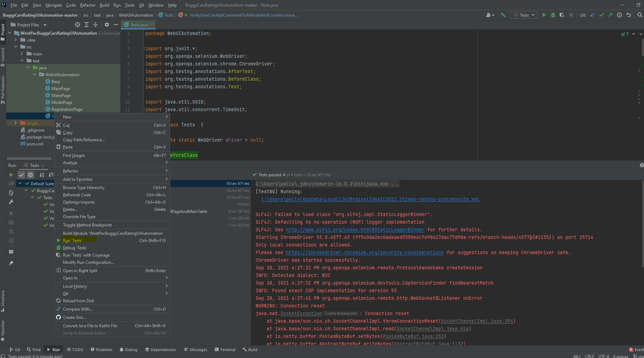This screenshot has width=644, height=358.
Task: Click Find Usages in context menu
Action: pyautogui.click(x=112, y=155)
